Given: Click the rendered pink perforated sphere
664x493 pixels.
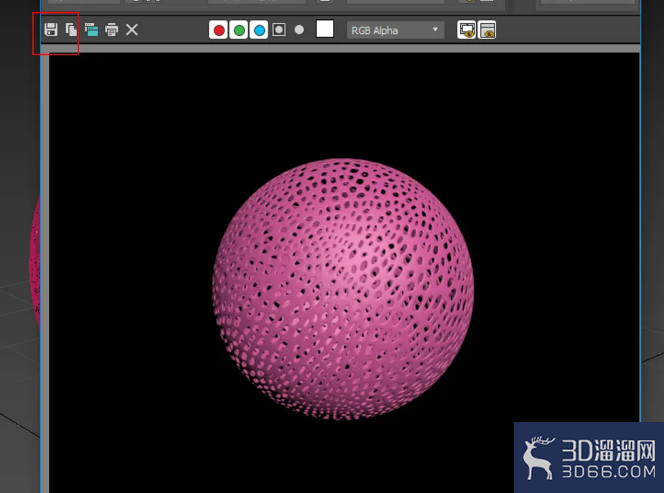Looking at the screenshot, I should click(x=343, y=289).
